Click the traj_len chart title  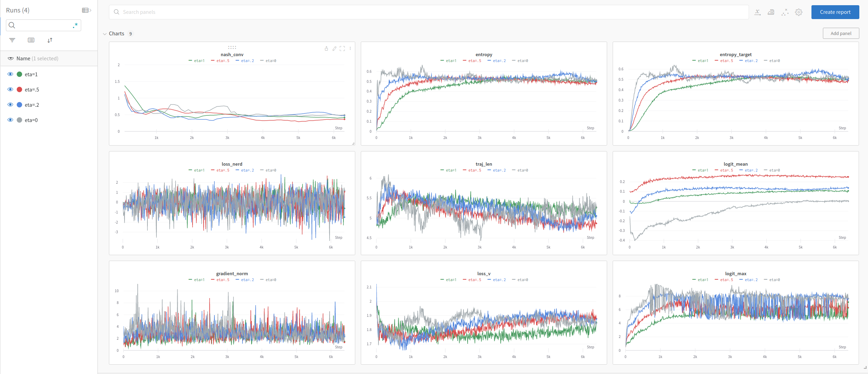tap(484, 164)
